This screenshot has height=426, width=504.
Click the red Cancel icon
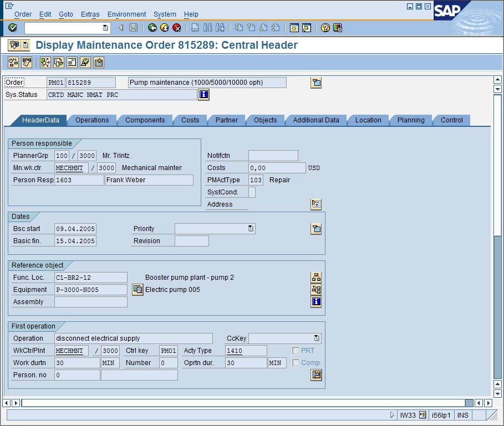[176, 28]
